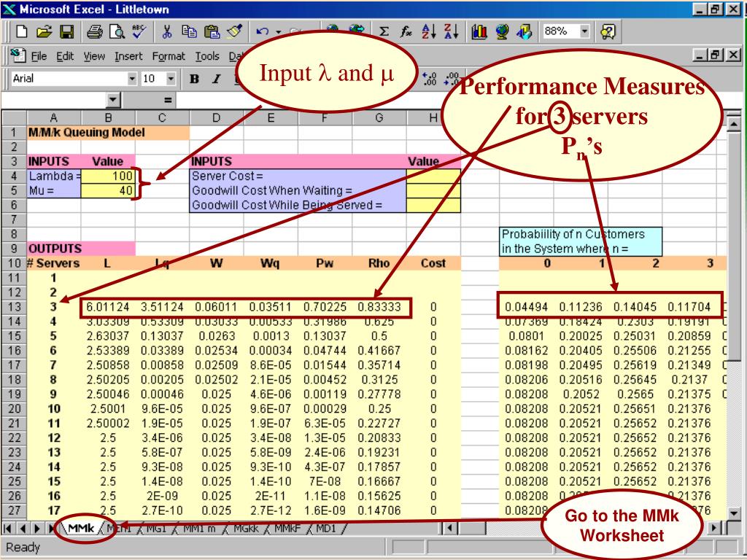Select the Mu value cell containing 40
The height and width of the screenshot is (560, 747).
tap(108, 190)
